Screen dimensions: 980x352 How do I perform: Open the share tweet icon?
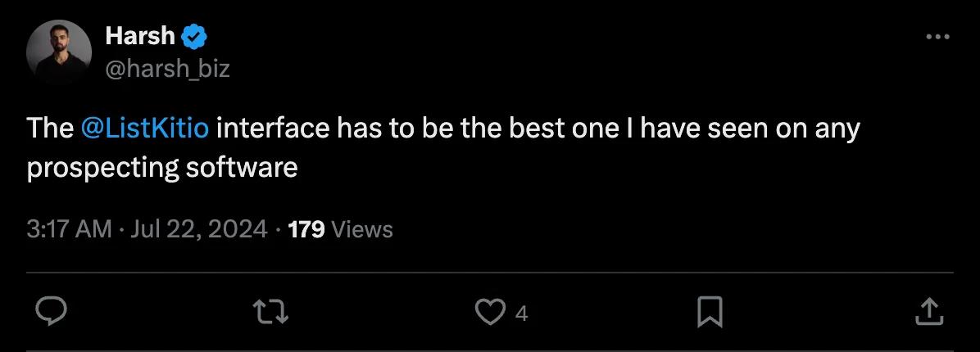point(928,311)
